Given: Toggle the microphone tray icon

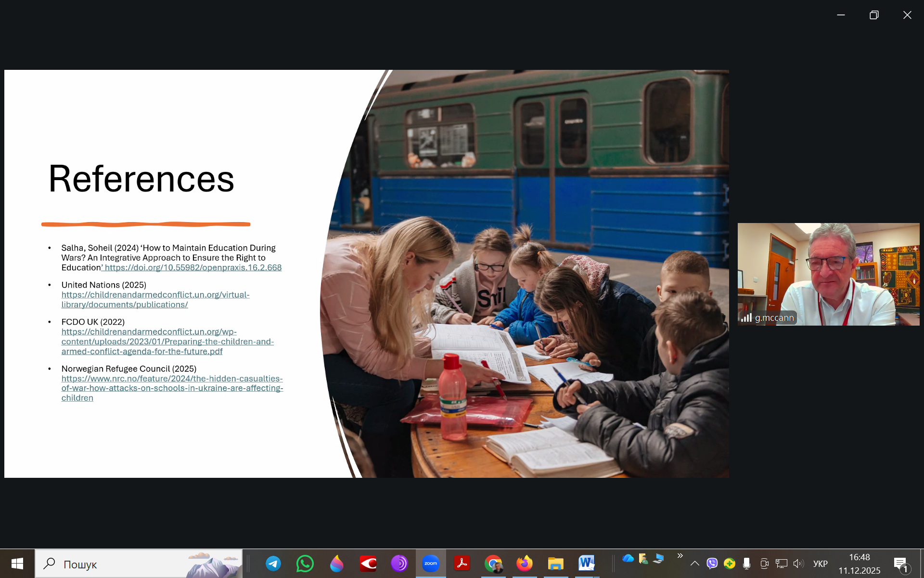Looking at the screenshot, I should click(746, 564).
